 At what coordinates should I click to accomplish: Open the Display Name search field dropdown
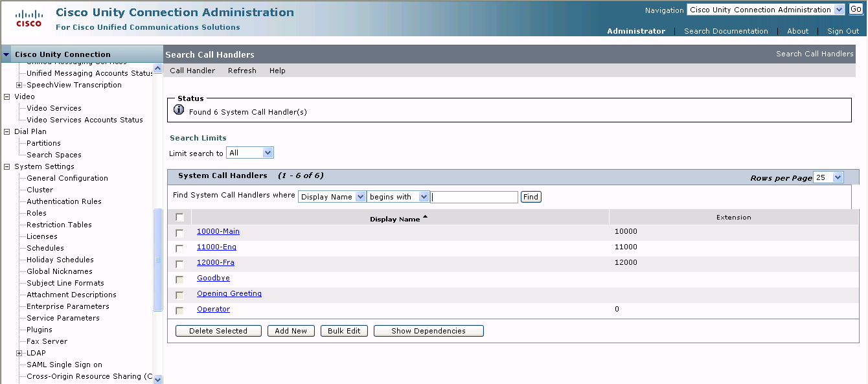tap(332, 197)
